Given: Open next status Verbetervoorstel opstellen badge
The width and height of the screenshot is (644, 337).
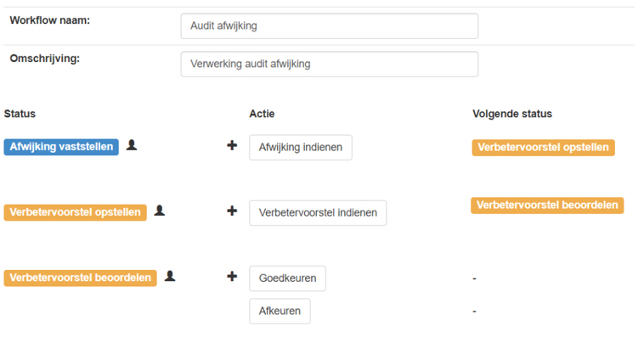Looking at the screenshot, I should click(544, 148).
